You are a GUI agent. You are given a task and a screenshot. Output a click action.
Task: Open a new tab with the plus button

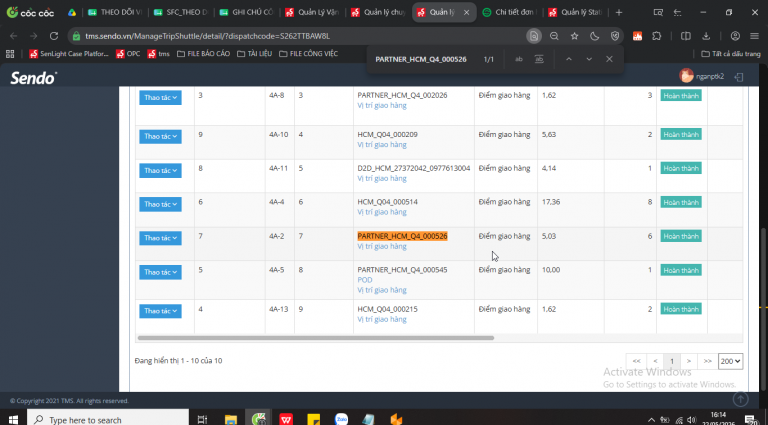pyautogui.click(x=619, y=13)
